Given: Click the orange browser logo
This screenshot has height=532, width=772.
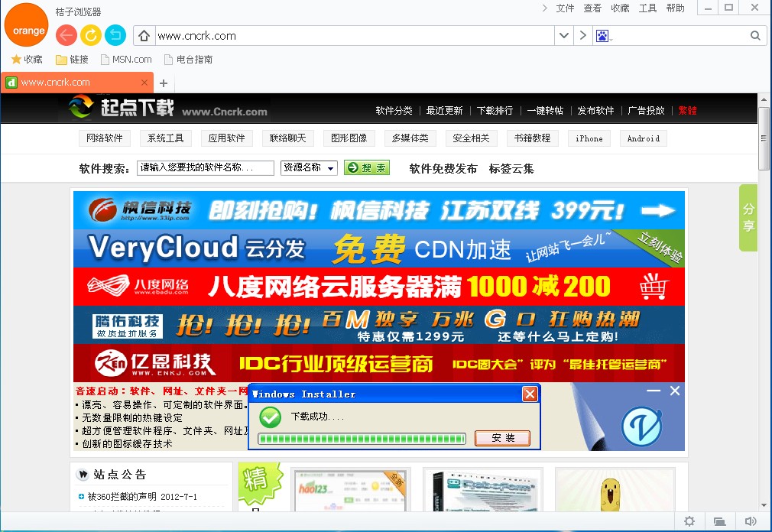Looking at the screenshot, I should pyautogui.click(x=26, y=25).
